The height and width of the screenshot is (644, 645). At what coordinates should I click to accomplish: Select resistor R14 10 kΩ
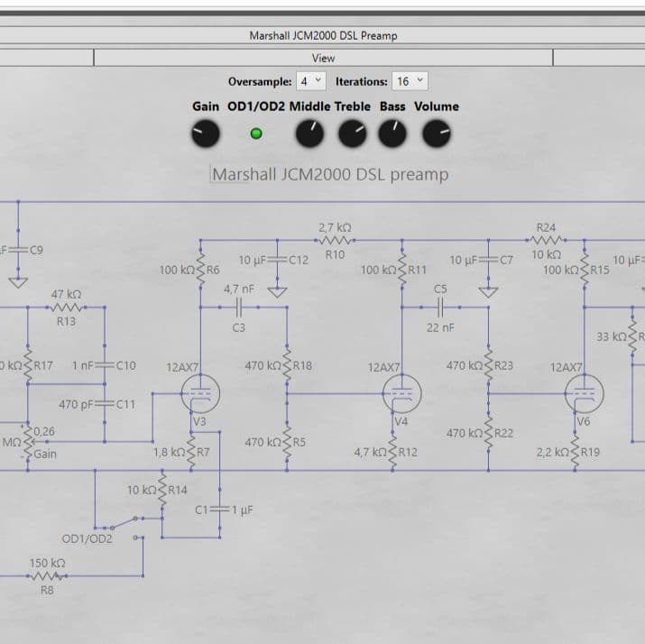pyautogui.click(x=162, y=490)
